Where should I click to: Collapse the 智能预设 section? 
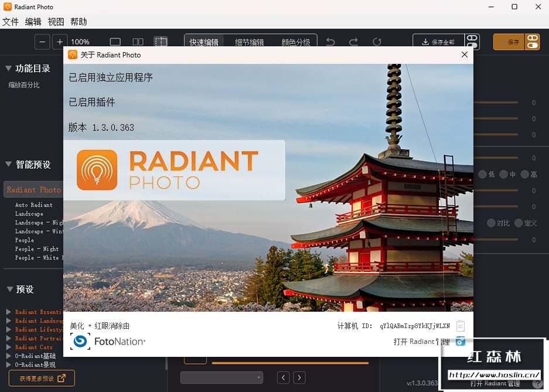[x=8, y=164]
